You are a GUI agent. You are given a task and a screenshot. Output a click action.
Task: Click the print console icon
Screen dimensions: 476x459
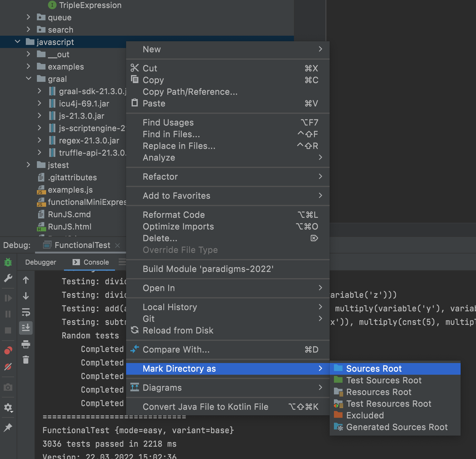[26, 344]
